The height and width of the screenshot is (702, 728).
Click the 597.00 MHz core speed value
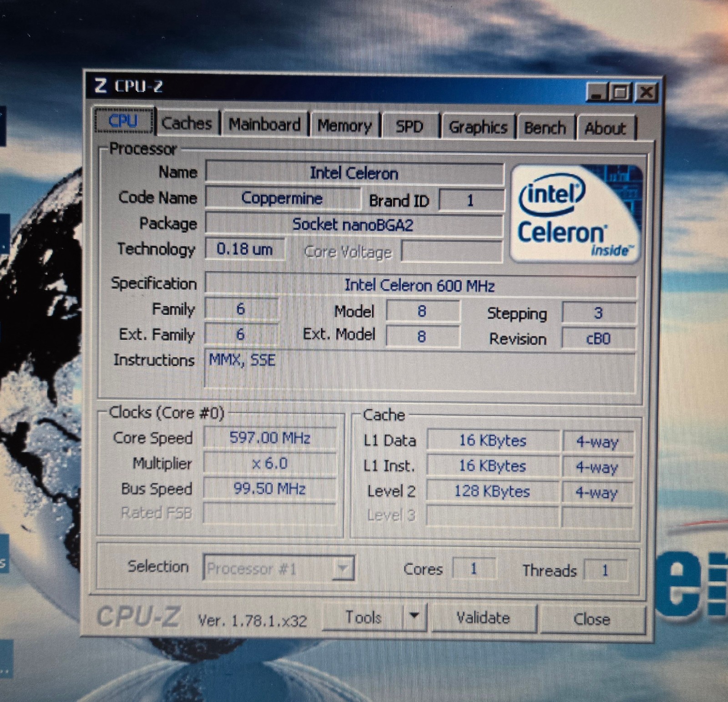pos(270,438)
